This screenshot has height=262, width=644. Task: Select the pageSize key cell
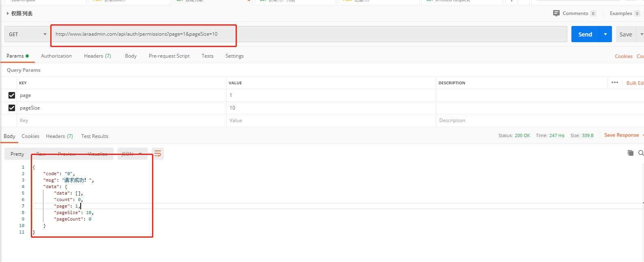(x=122, y=108)
